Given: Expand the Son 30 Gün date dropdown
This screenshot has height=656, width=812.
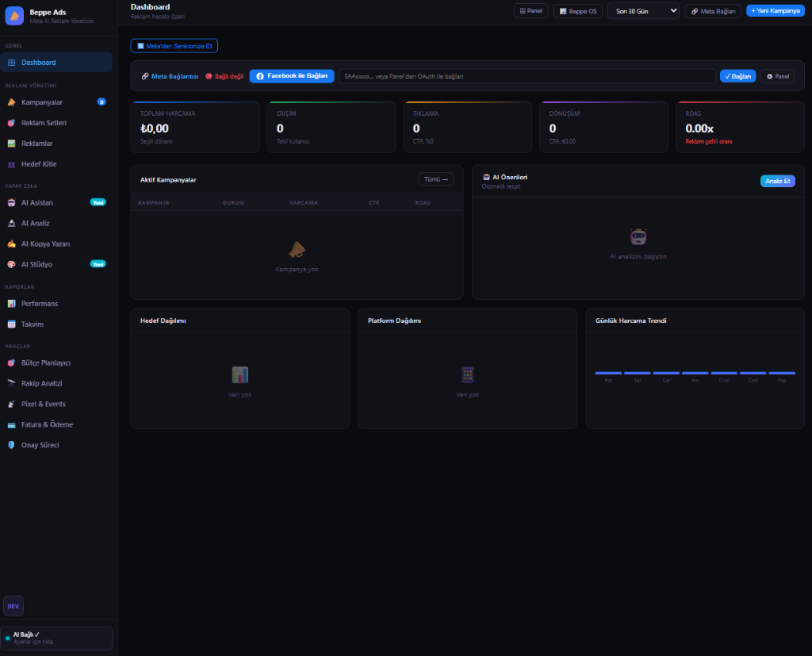Looking at the screenshot, I should [643, 11].
